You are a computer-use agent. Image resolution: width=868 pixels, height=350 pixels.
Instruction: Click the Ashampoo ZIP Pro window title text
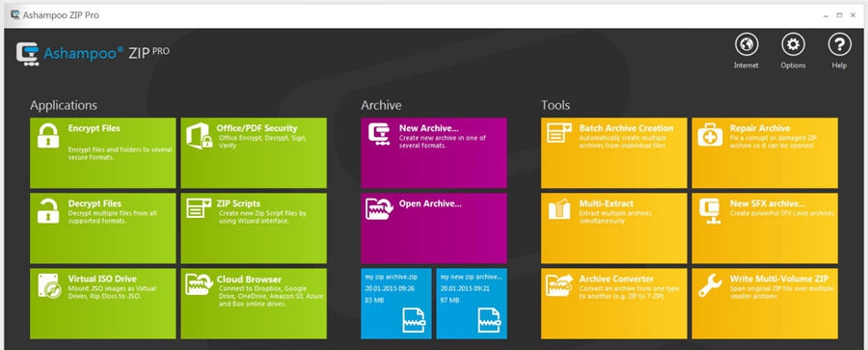[61, 15]
